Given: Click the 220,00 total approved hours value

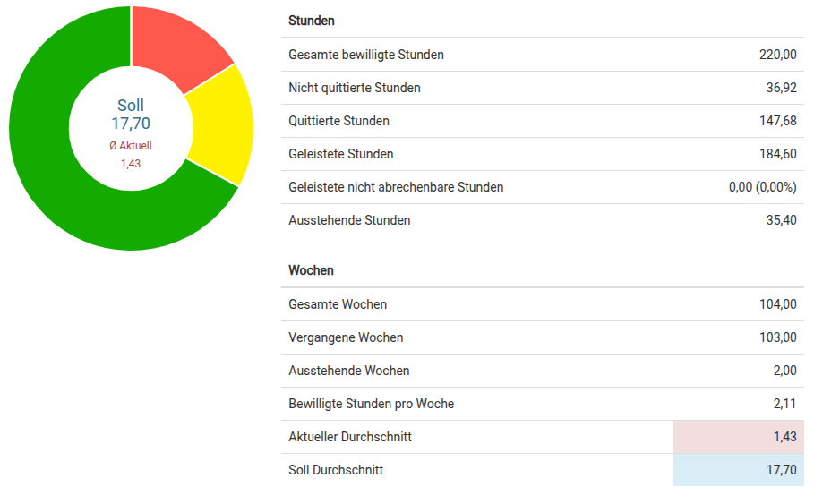Looking at the screenshot, I should coord(777,55).
